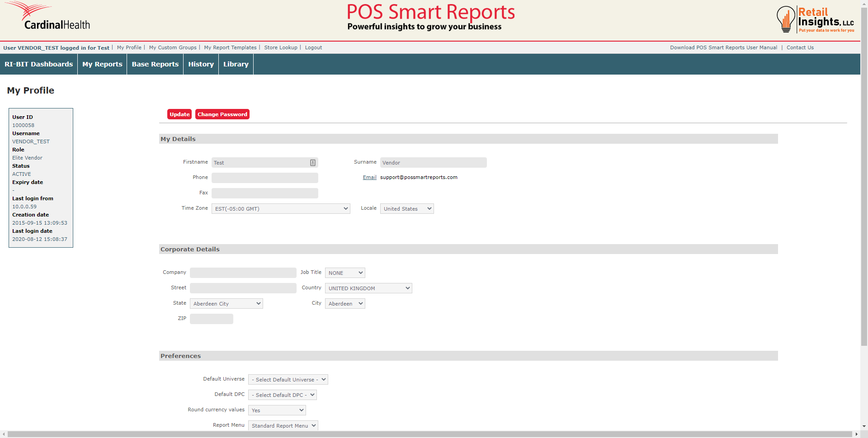Click the Retail Insights lightbulb logo
Image resolution: width=868 pixels, height=438 pixels.
pos(786,19)
